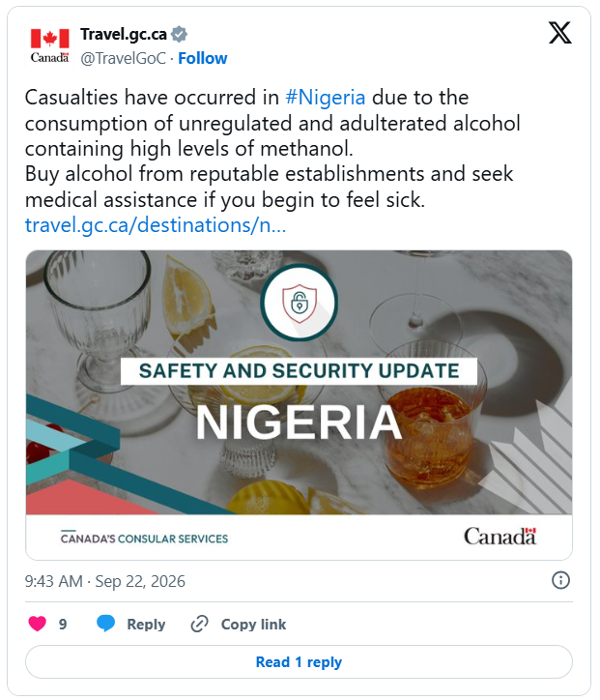Open the #Nigeria hashtag link
The width and height of the screenshot is (600, 700).
pos(326,98)
